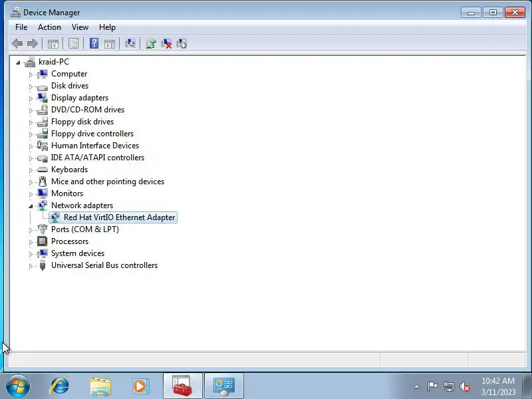Image resolution: width=532 pixels, height=399 pixels.
Task: Open Properties from the toolbar icon
Action: [x=73, y=43]
